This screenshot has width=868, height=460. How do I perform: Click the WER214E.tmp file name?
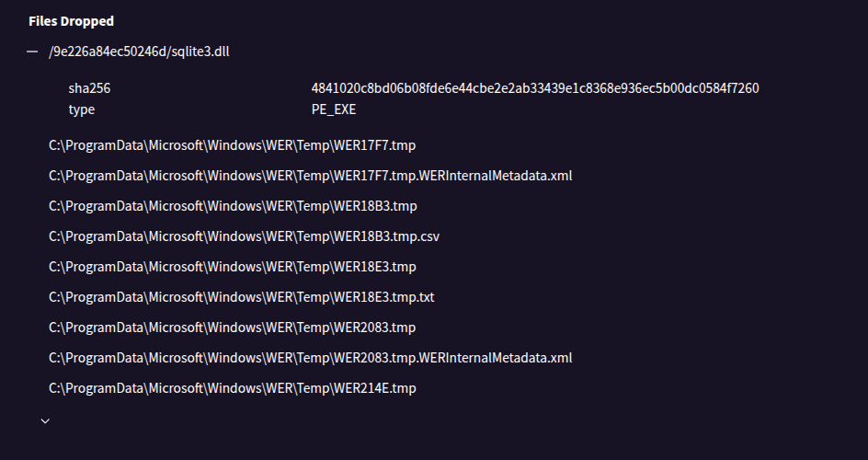375,388
